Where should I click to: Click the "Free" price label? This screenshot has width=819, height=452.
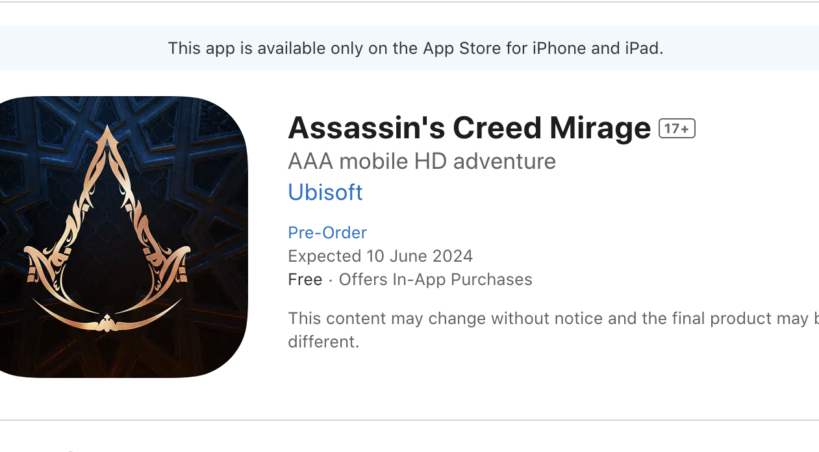(x=305, y=280)
